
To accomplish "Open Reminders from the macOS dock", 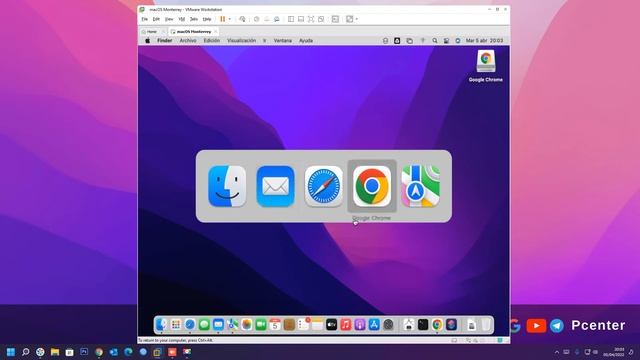I will [303, 325].
